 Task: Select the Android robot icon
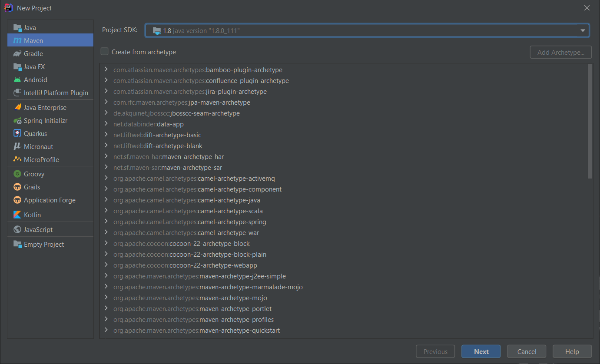(17, 80)
